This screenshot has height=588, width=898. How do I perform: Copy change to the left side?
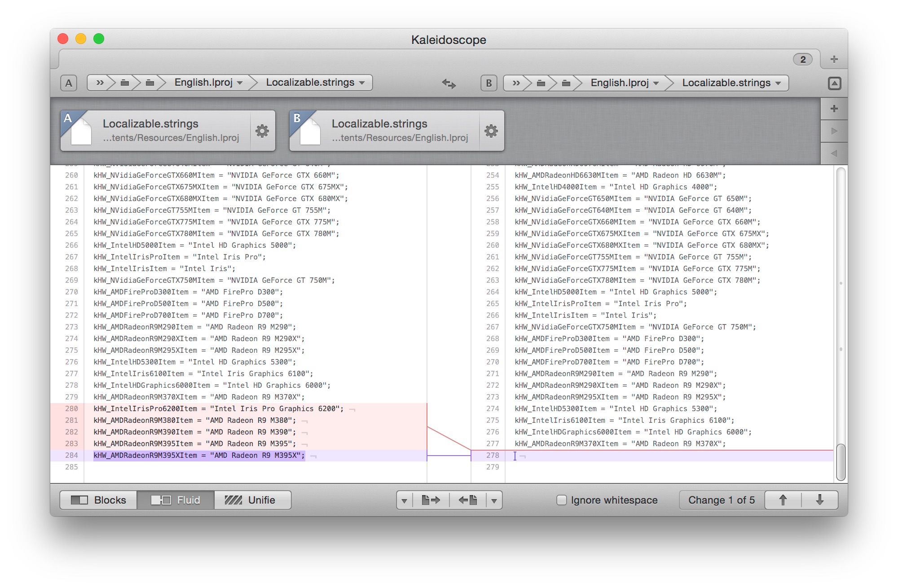(x=467, y=500)
